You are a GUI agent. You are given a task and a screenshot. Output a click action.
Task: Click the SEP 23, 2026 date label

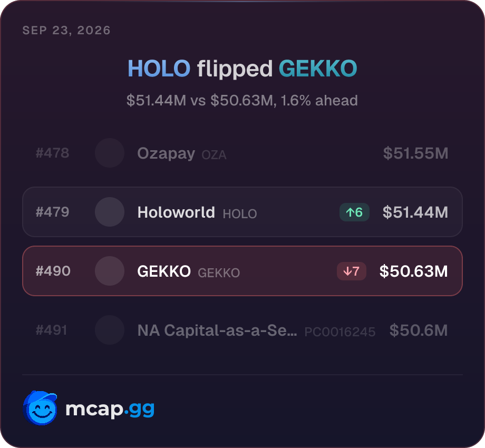point(66,30)
